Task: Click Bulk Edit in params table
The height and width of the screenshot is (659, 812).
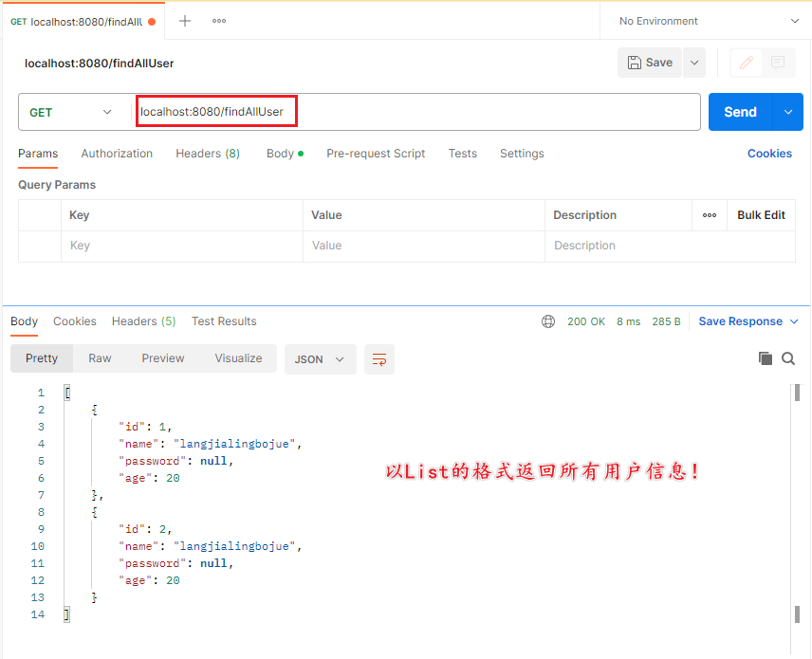Action: point(761,215)
